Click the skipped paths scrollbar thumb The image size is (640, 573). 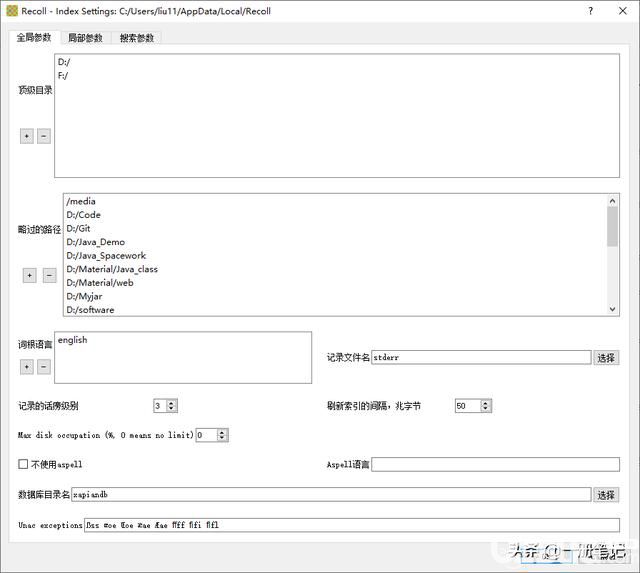[612, 227]
